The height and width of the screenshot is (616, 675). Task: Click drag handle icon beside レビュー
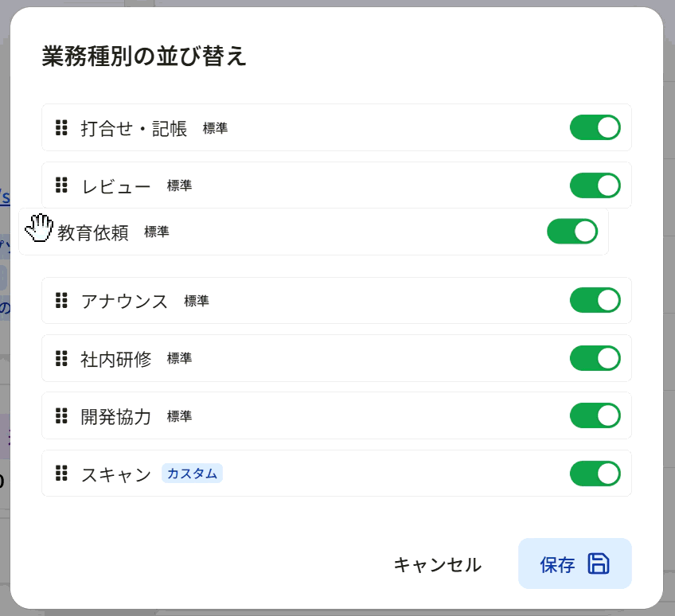point(61,185)
